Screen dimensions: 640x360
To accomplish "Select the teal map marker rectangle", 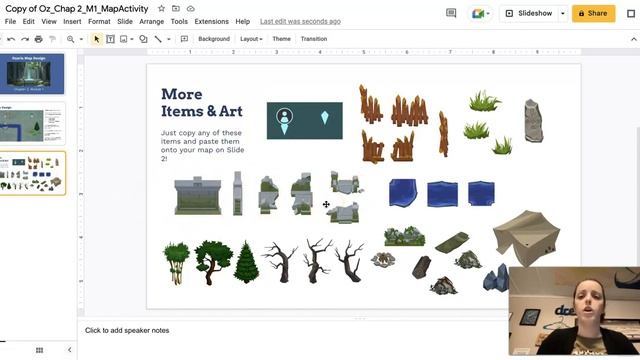I will click(x=304, y=121).
